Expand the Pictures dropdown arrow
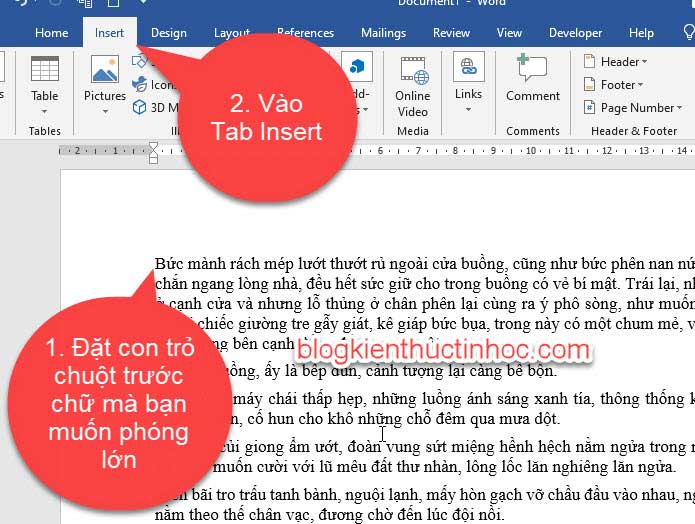 105,111
